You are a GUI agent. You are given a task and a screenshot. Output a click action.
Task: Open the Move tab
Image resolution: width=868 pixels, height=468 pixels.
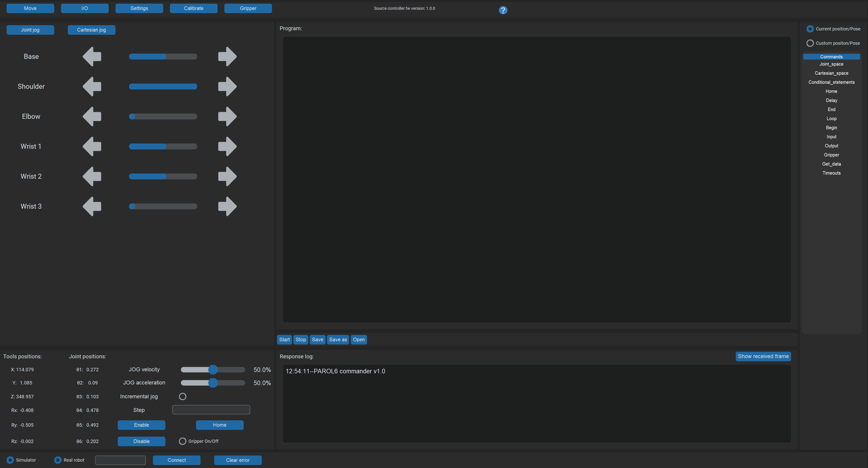click(30, 8)
